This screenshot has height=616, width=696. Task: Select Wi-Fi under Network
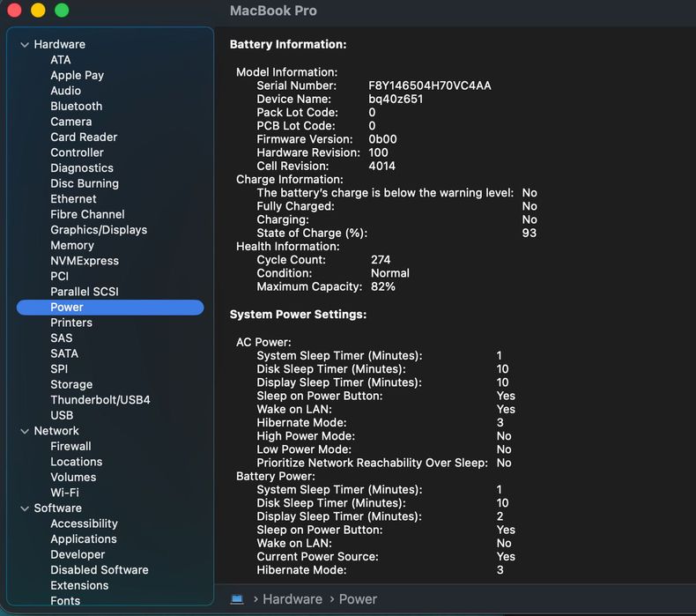point(65,493)
